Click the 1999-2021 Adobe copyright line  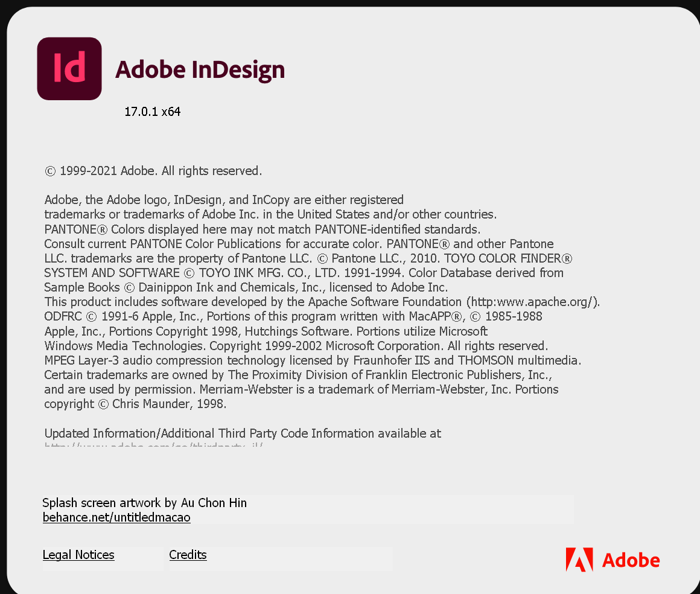(153, 171)
